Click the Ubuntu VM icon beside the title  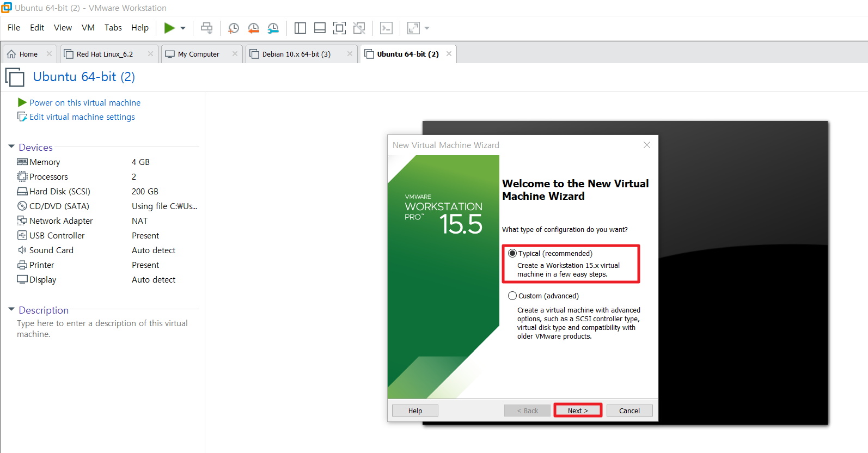pyautogui.click(x=15, y=77)
